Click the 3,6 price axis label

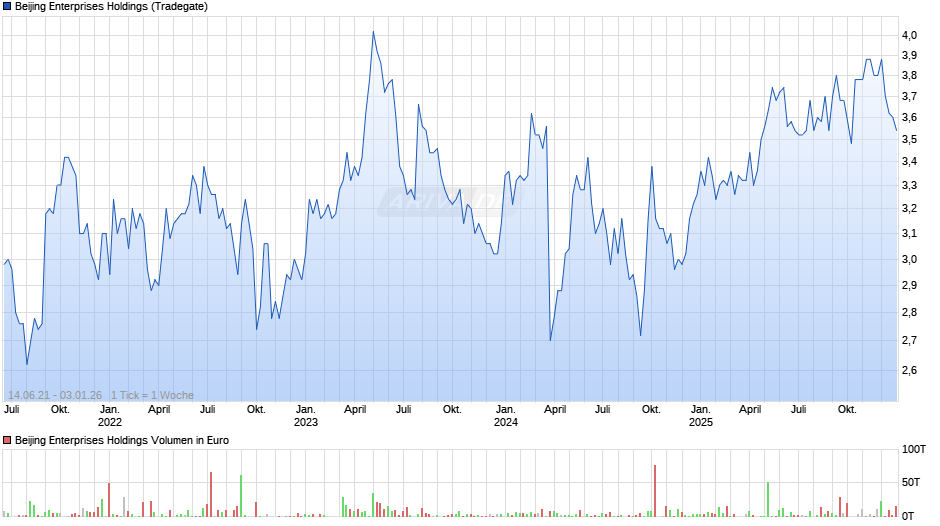tap(909, 118)
